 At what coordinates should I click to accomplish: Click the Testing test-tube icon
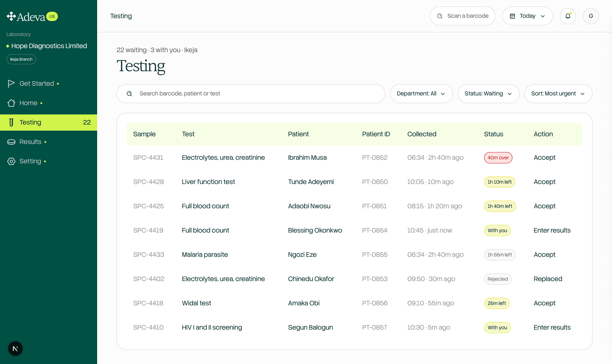pos(11,122)
